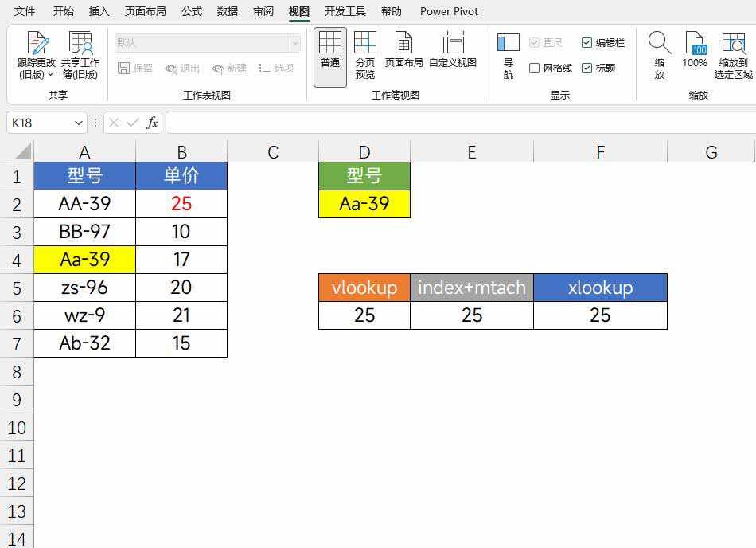The image size is (756, 548).
Task: Set zoom to 100% icon
Action: [x=695, y=45]
